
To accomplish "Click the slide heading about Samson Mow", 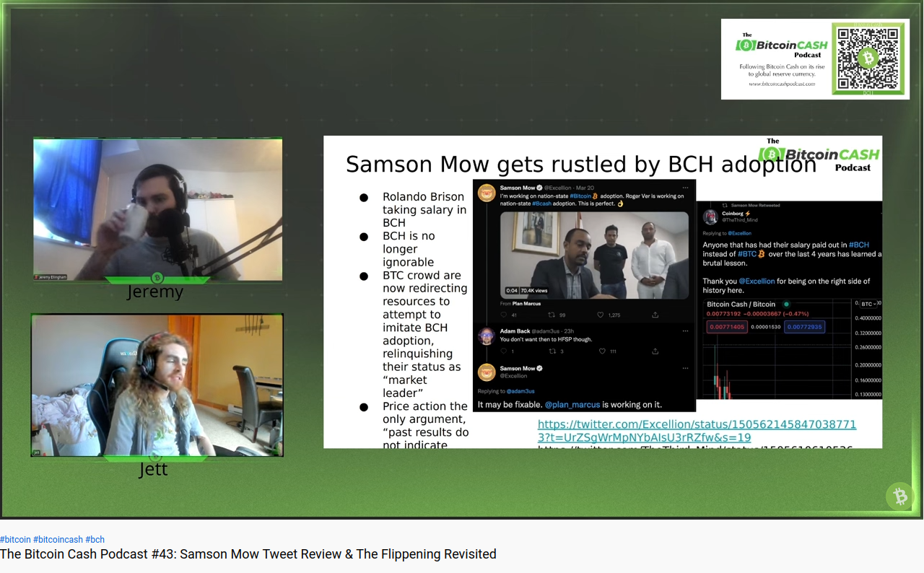I will point(581,165).
